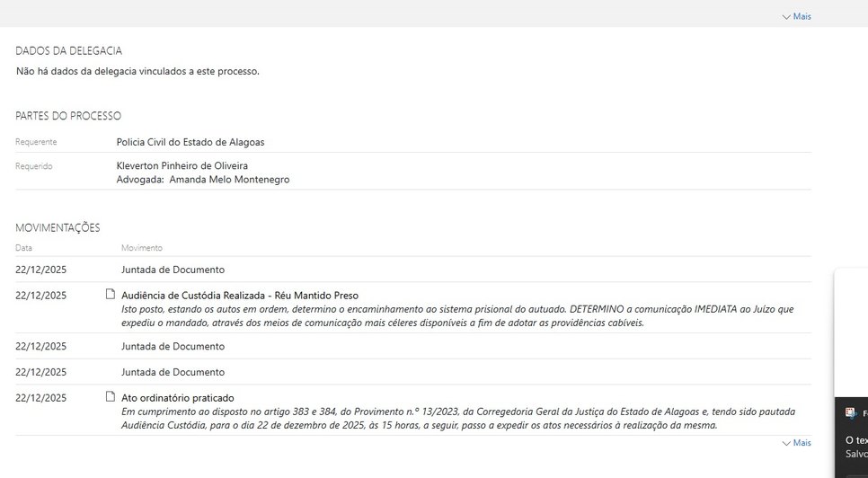Show more movimentações via bottom "Mais" link

(x=802, y=443)
